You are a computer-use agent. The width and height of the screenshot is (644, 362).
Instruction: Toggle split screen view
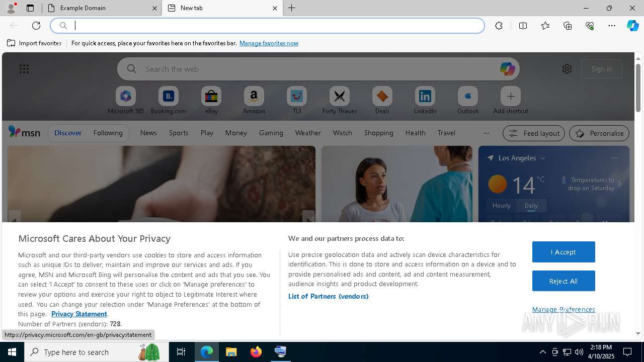coord(523,26)
